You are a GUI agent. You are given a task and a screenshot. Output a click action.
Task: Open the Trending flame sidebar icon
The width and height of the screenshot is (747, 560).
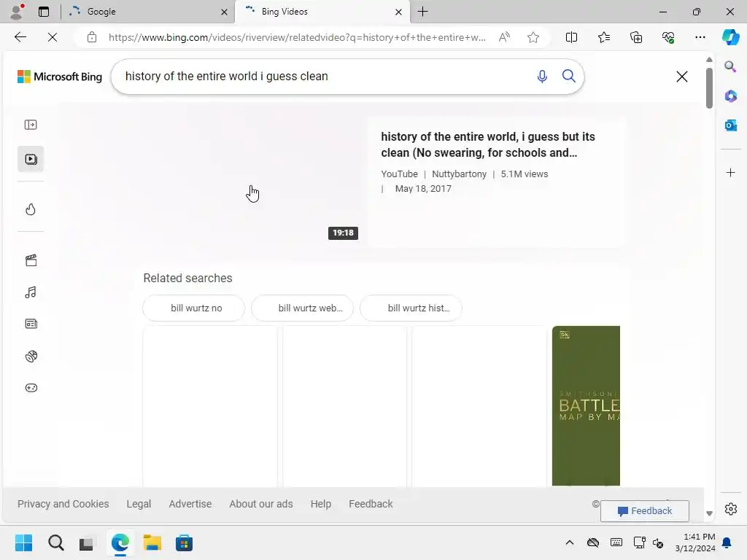pyautogui.click(x=31, y=209)
